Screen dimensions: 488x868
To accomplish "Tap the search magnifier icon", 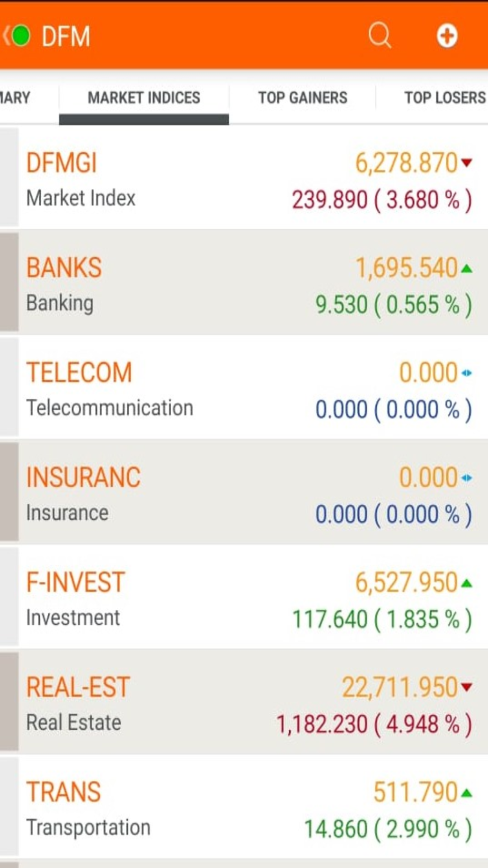I will pyautogui.click(x=380, y=36).
